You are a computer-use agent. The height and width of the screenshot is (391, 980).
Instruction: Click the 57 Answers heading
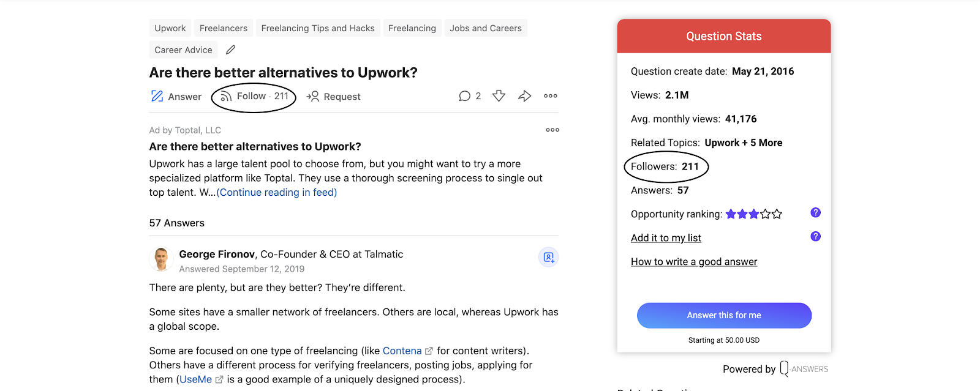177,223
